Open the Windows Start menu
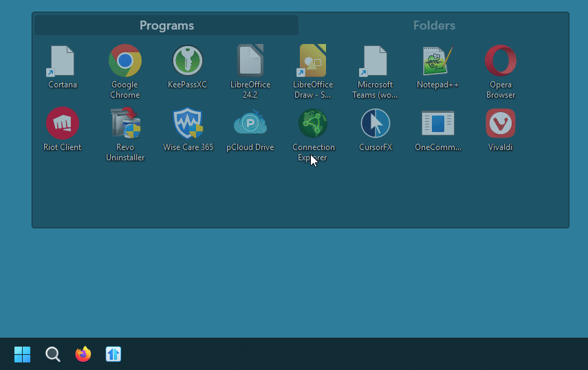The height and width of the screenshot is (370, 588). tap(23, 354)
